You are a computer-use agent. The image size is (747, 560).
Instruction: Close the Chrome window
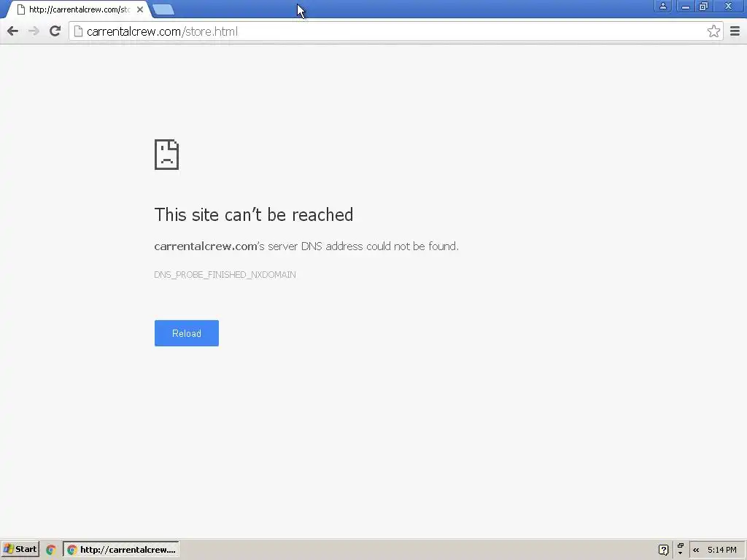point(729,6)
